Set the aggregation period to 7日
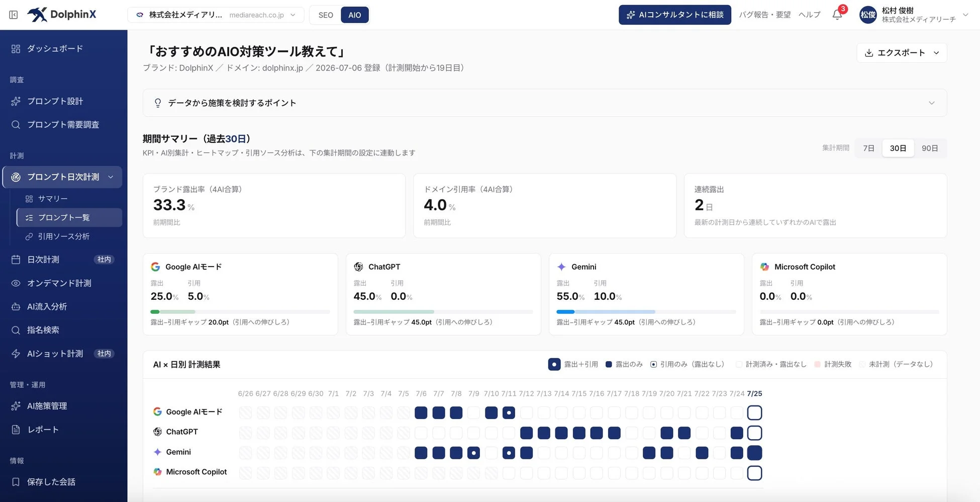The height and width of the screenshot is (502, 980). (x=868, y=148)
